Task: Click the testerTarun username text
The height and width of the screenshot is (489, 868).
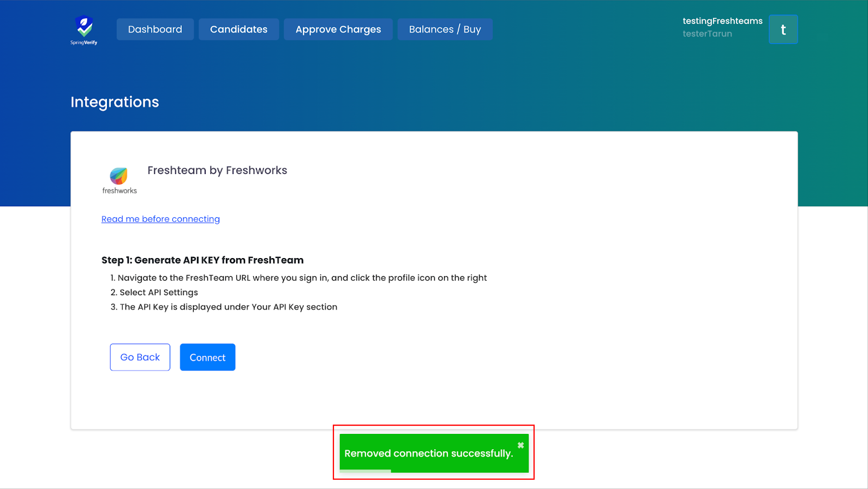Action: [x=707, y=34]
